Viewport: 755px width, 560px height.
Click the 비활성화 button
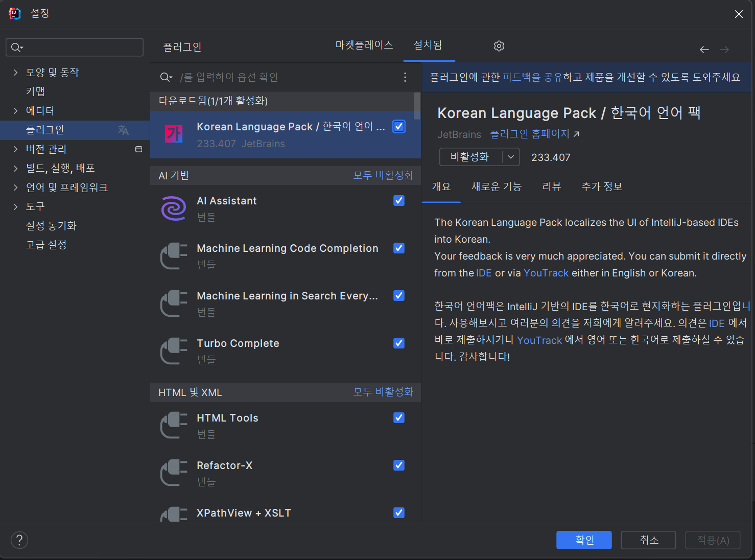click(x=470, y=157)
